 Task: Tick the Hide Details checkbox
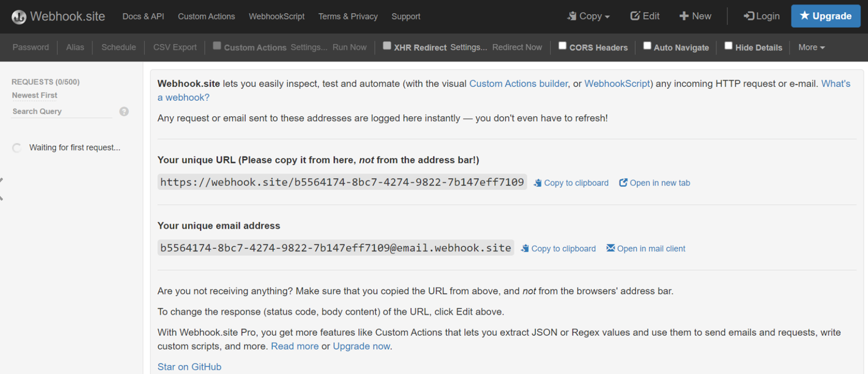(x=729, y=46)
